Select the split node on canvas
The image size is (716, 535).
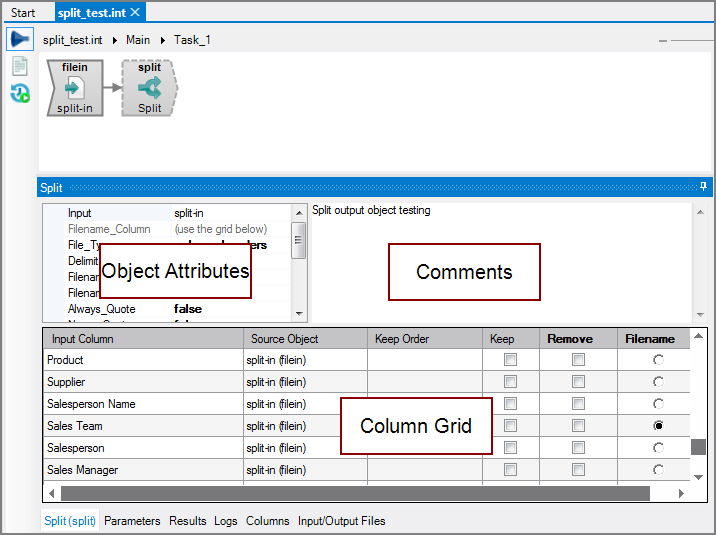point(150,87)
